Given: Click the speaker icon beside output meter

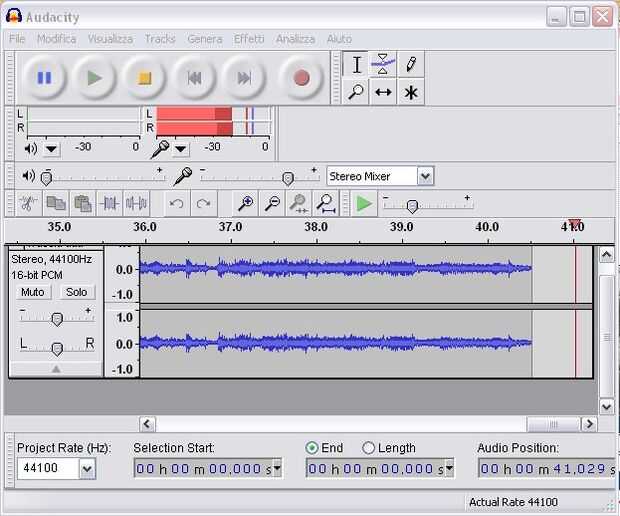Looking at the screenshot, I should (x=30, y=149).
